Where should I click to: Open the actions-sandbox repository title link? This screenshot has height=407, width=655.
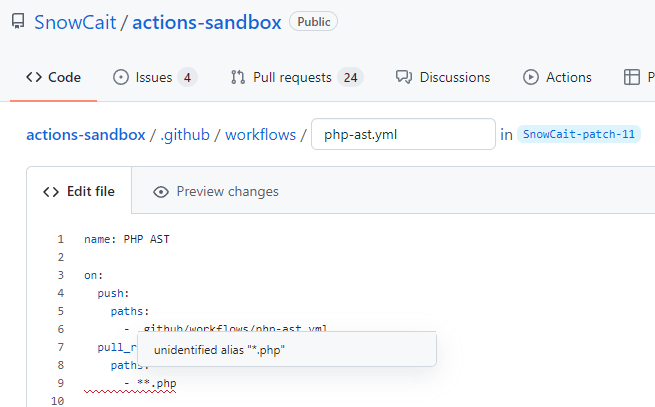tap(207, 22)
